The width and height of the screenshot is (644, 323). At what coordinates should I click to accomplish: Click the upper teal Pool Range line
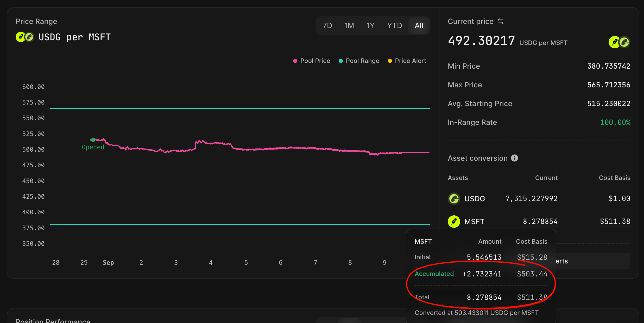pos(240,108)
